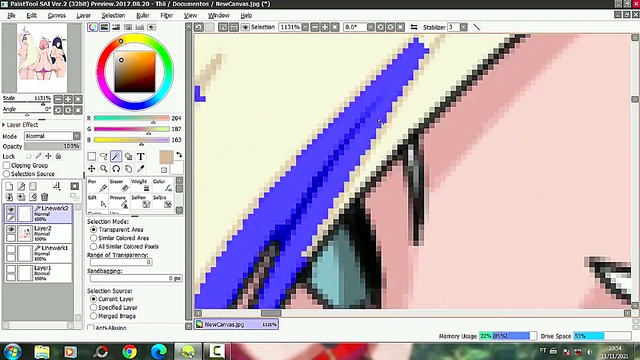Screen dimensions: 640x360
Task: Hide the Layer2 layer
Action: click(11, 229)
